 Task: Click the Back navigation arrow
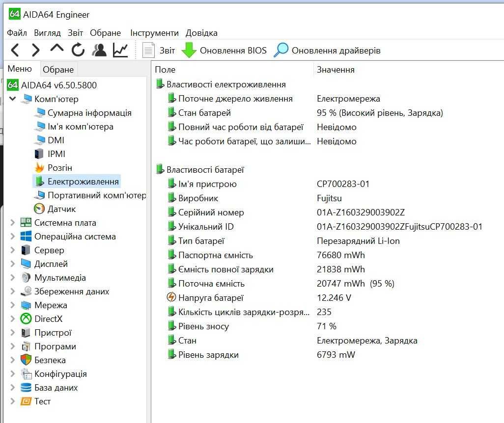click(x=15, y=50)
